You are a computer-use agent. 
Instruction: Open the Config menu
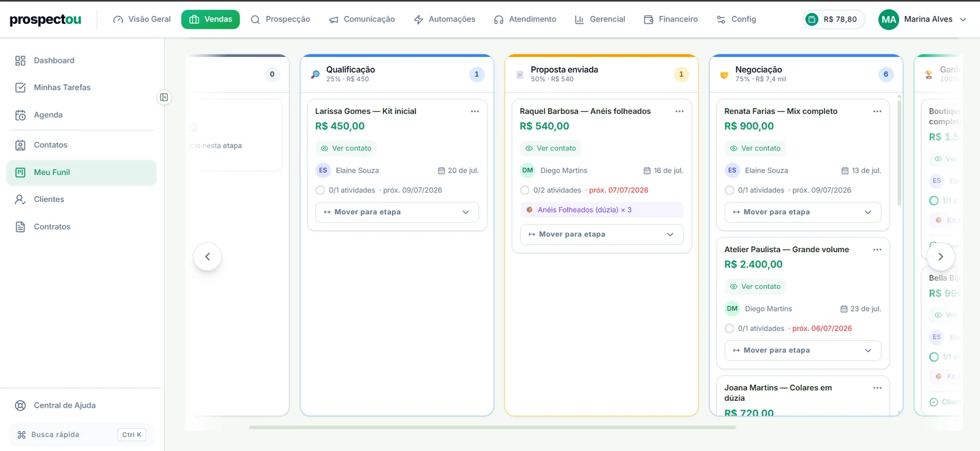[x=737, y=20]
